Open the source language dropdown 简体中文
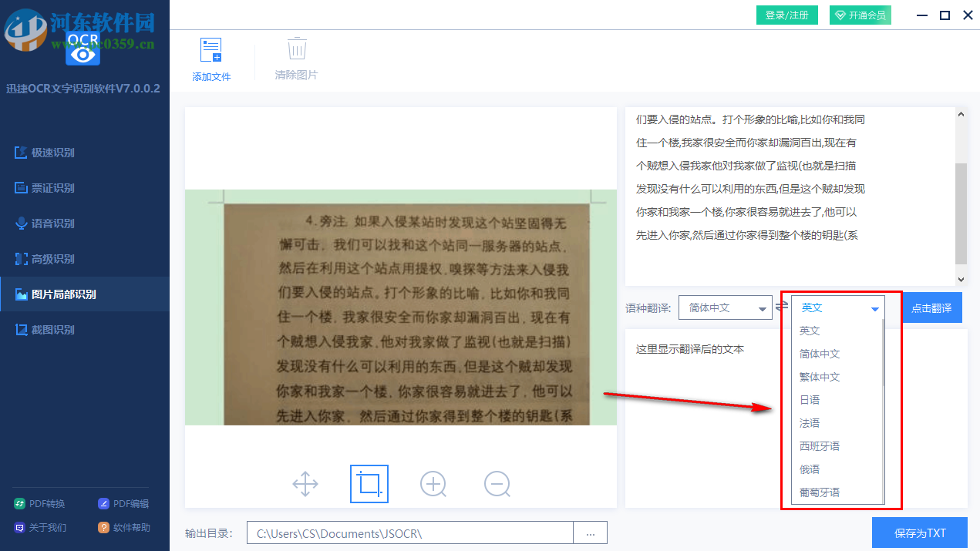The image size is (980, 551). pyautogui.click(x=725, y=307)
